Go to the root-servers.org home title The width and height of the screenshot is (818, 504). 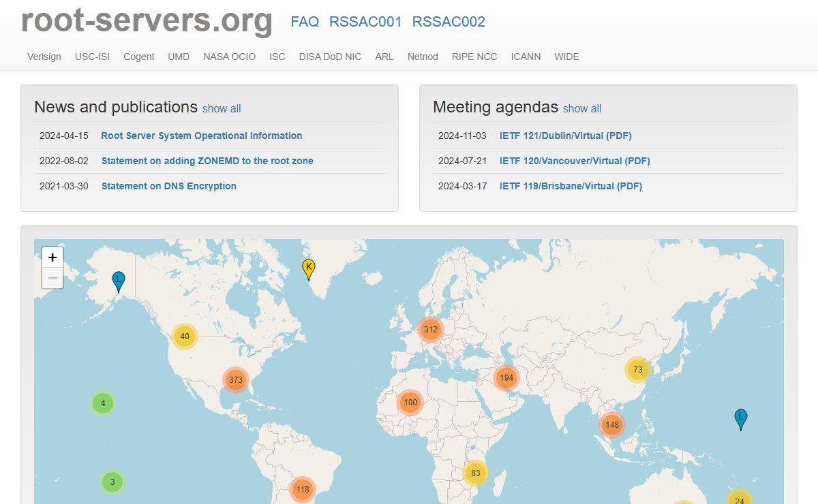(147, 20)
